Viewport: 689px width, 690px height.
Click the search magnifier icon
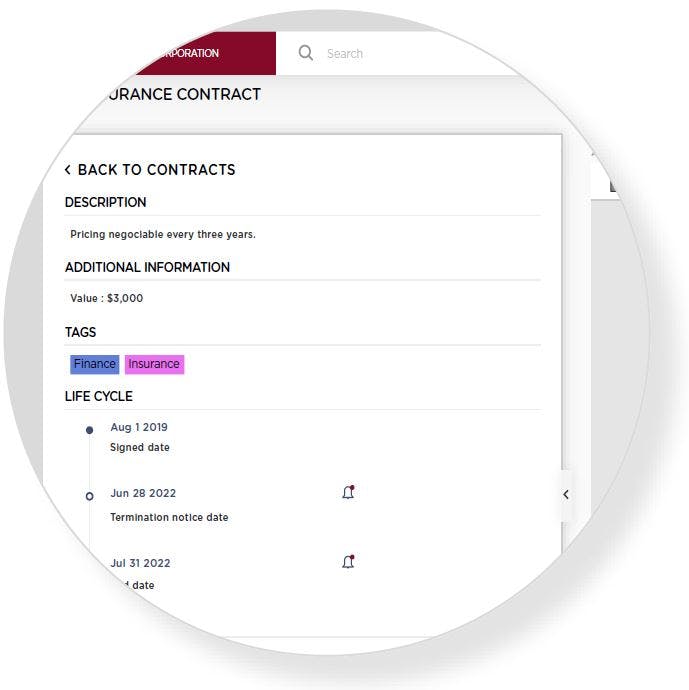coord(305,53)
